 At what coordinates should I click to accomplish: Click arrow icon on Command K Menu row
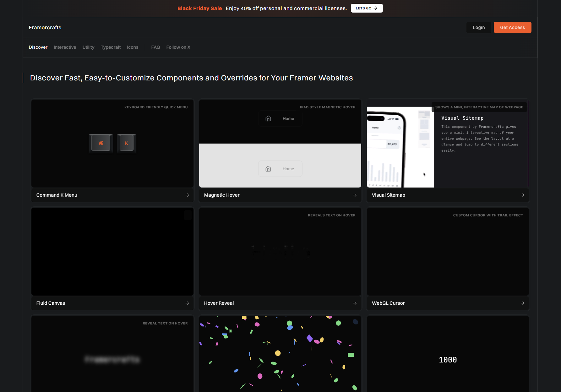click(187, 195)
